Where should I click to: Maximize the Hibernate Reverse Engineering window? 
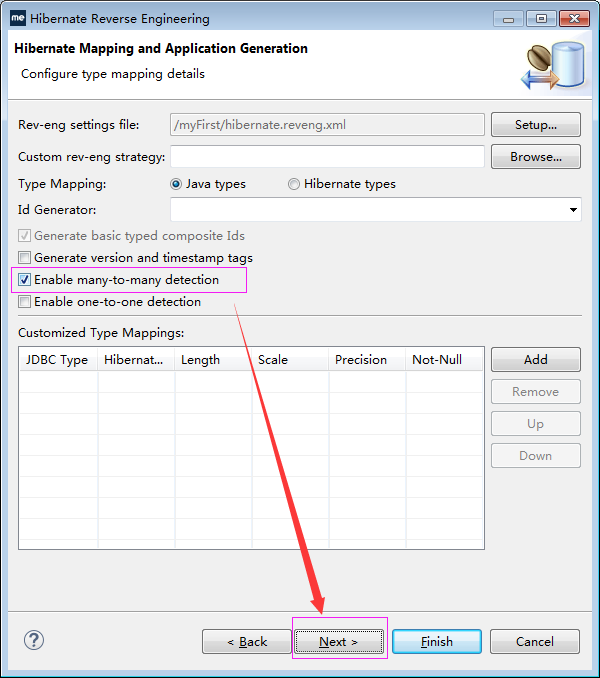coord(541,19)
